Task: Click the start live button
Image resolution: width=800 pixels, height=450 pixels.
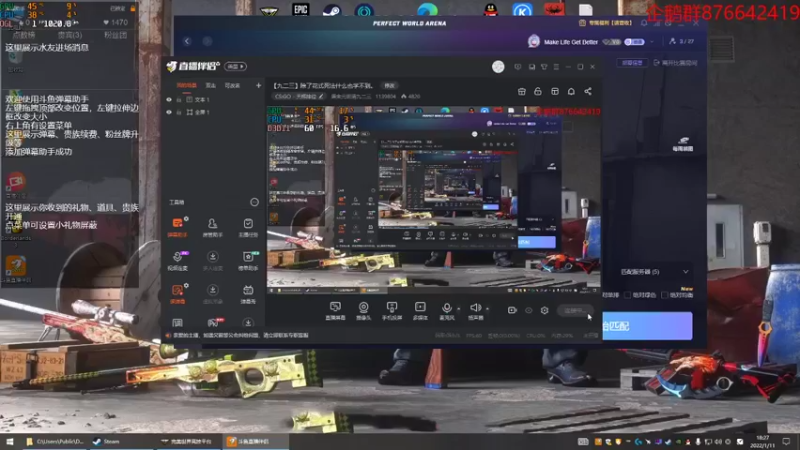Action: (x=575, y=310)
